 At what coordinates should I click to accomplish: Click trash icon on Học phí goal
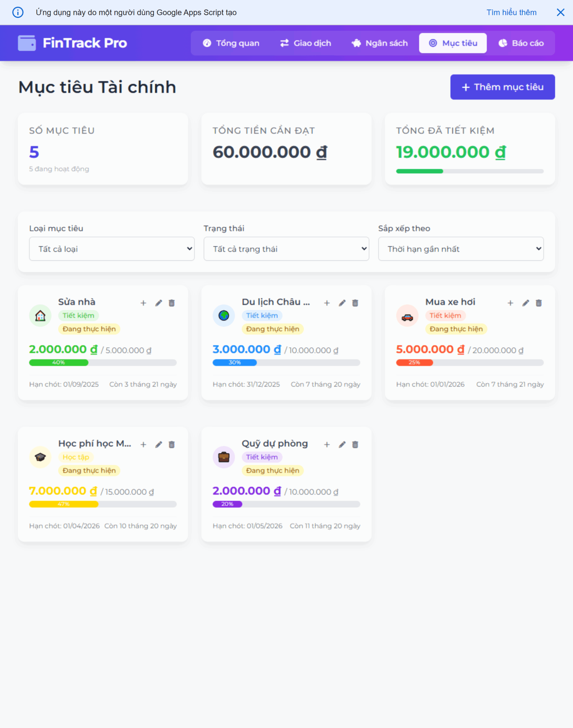click(x=171, y=445)
